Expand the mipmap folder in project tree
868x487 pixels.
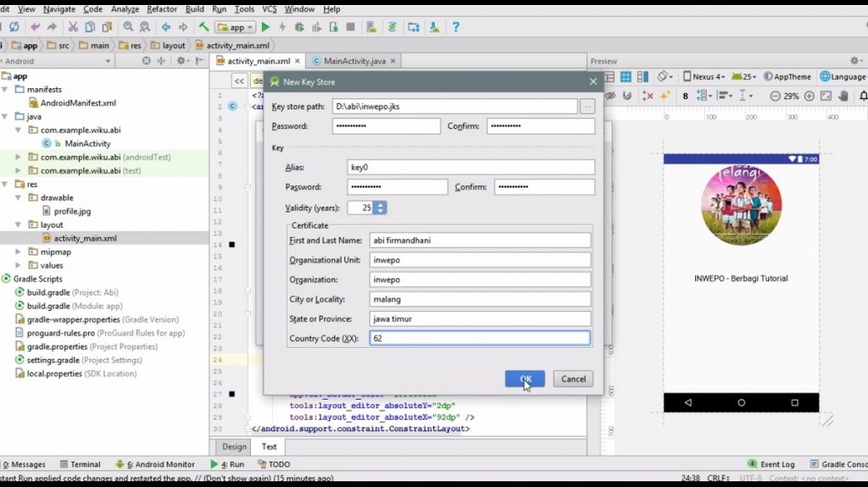coord(19,252)
